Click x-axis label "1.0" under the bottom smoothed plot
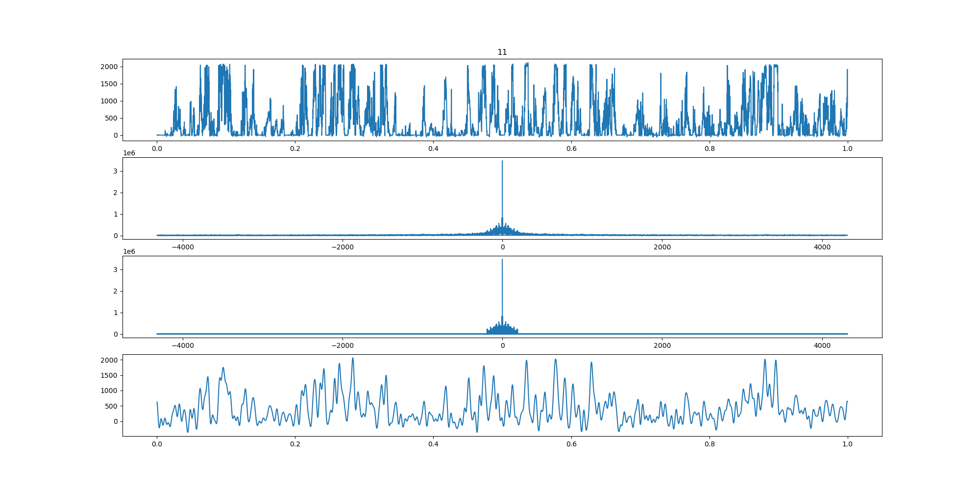Image resolution: width=980 pixels, height=490 pixels. pyautogui.click(x=848, y=444)
